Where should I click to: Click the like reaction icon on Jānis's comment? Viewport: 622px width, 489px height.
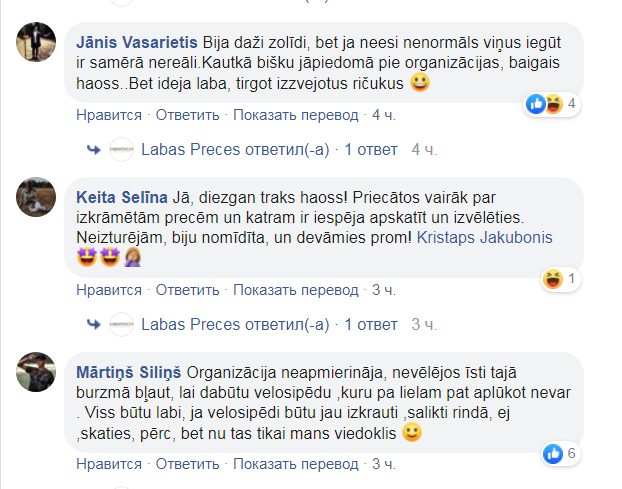click(536, 104)
